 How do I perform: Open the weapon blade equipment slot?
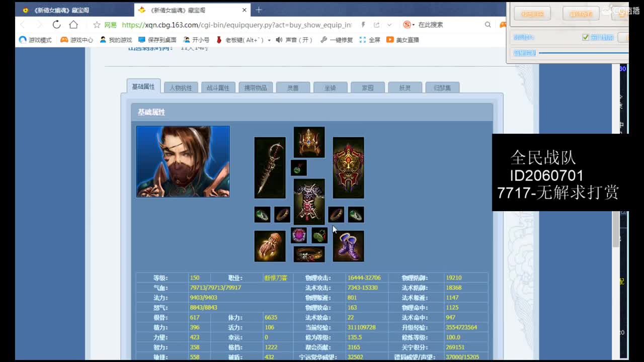click(x=270, y=167)
